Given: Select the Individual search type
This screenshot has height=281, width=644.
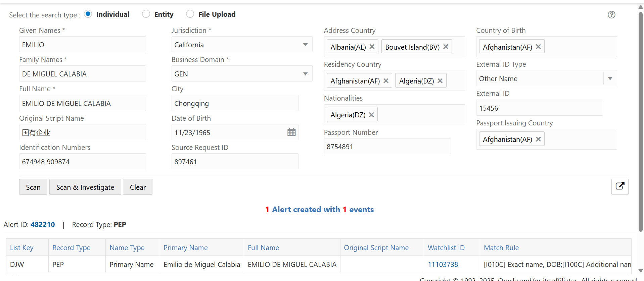Looking at the screenshot, I should click(88, 14).
